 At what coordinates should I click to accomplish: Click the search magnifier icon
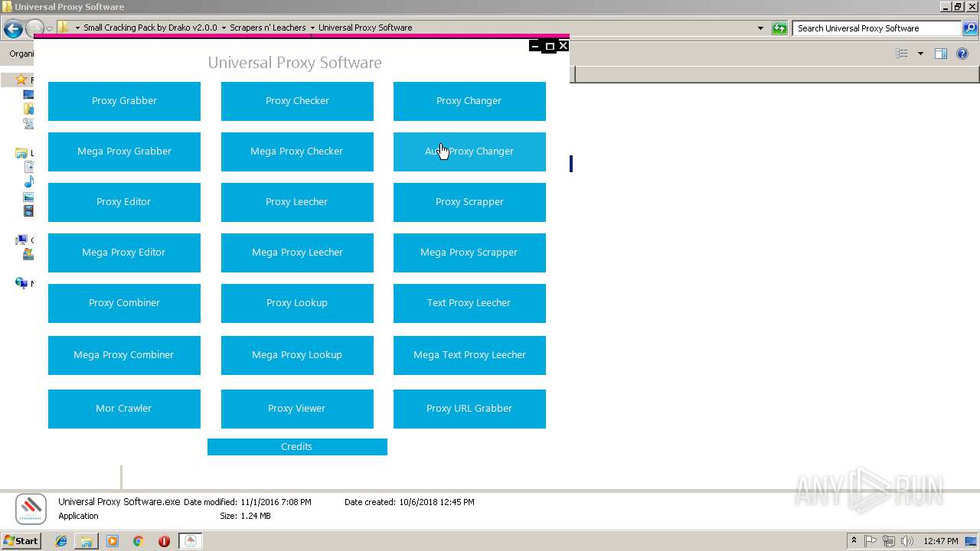(x=970, y=28)
